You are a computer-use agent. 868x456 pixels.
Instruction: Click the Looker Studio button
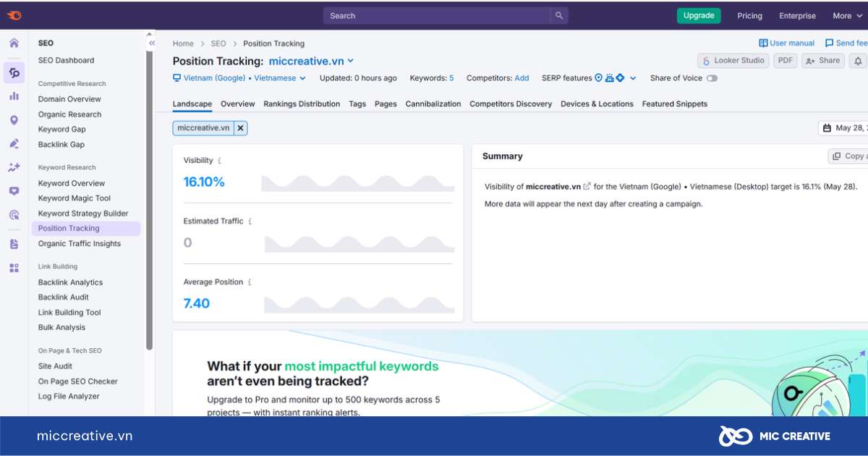point(733,61)
